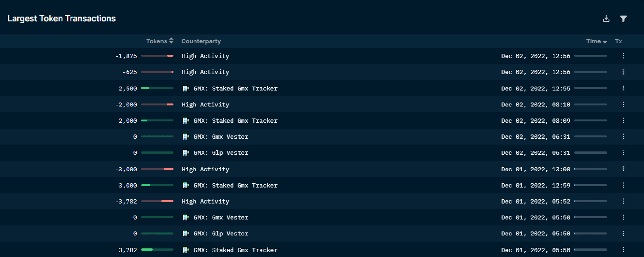Screen dimensions: 644x257
Task: Click building icon beside Staked Gmx Tracker 05:50
Action: pyautogui.click(x=186, y=250)
